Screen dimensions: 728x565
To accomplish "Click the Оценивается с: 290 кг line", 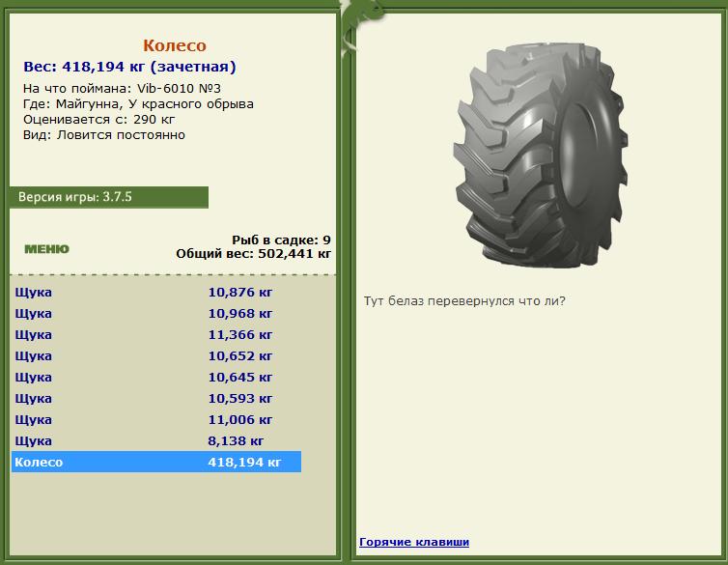I will (98, 120).
